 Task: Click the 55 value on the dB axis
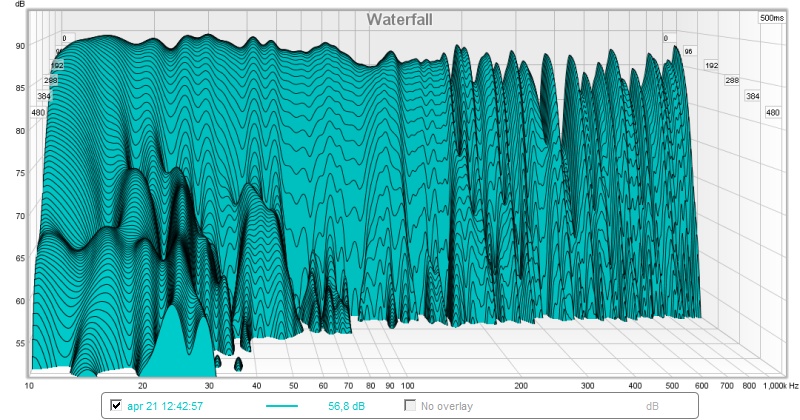pos(20,343)
